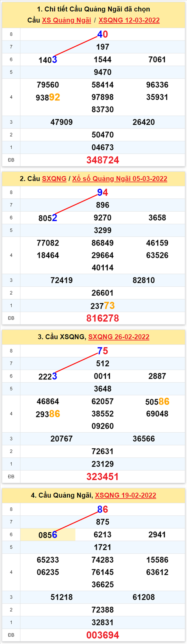This screenshot has width=187, height=644.
Task: Select special prize number 323451
Action: tap(102, 477)
